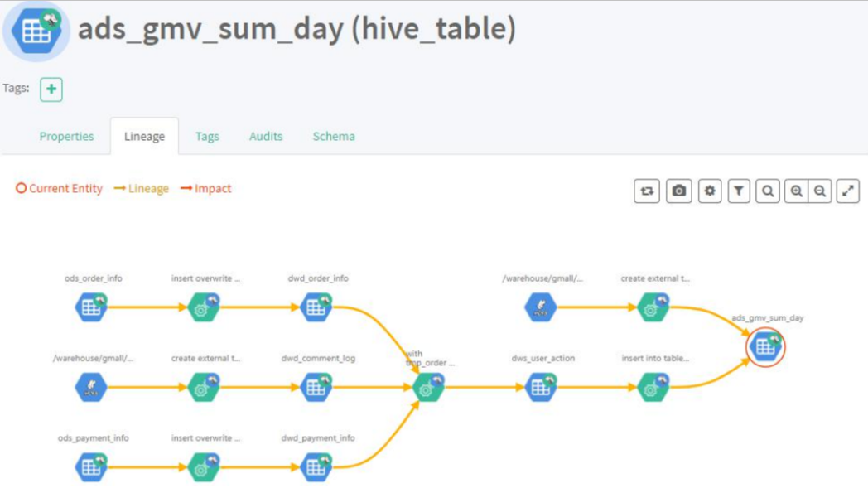Click the 'insert into table' process node
868x493 pixels.
point(653,387)
